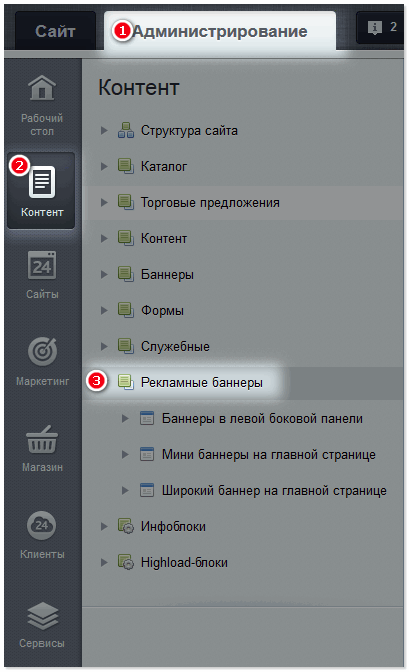Open the Highload-блоки label
The image size is (409, 672).
tap(184, 563)
